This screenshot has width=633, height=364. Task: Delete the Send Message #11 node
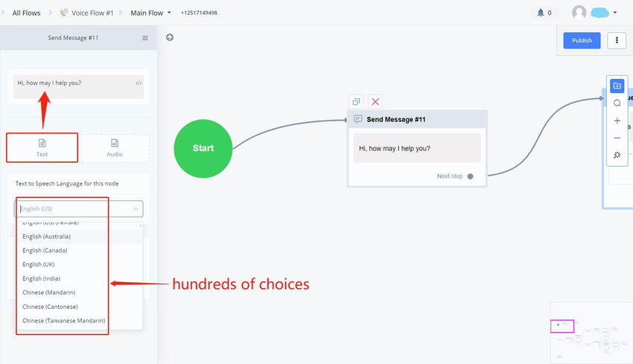tap(375, 102)
